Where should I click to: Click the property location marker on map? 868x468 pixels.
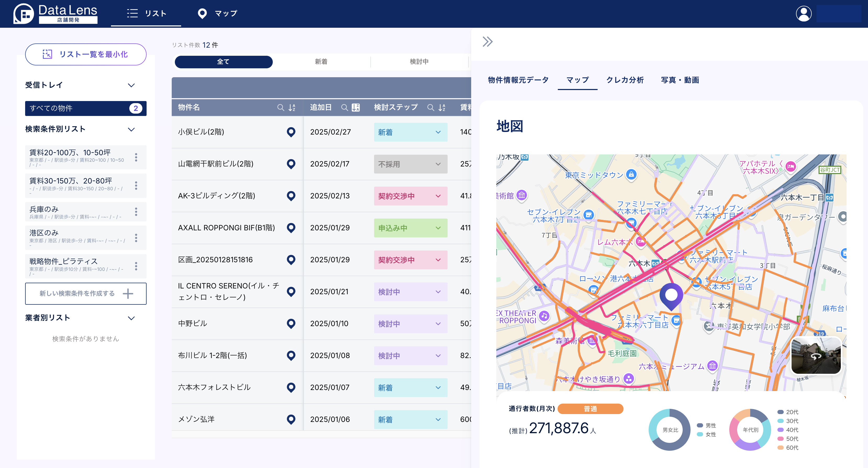point(671,297)
